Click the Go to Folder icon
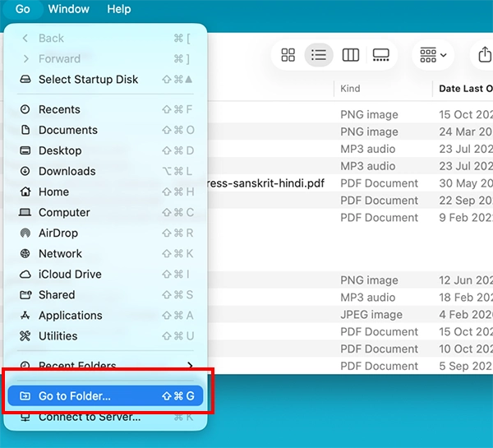This screenshot has width=493, height=448. click(25, 395)
